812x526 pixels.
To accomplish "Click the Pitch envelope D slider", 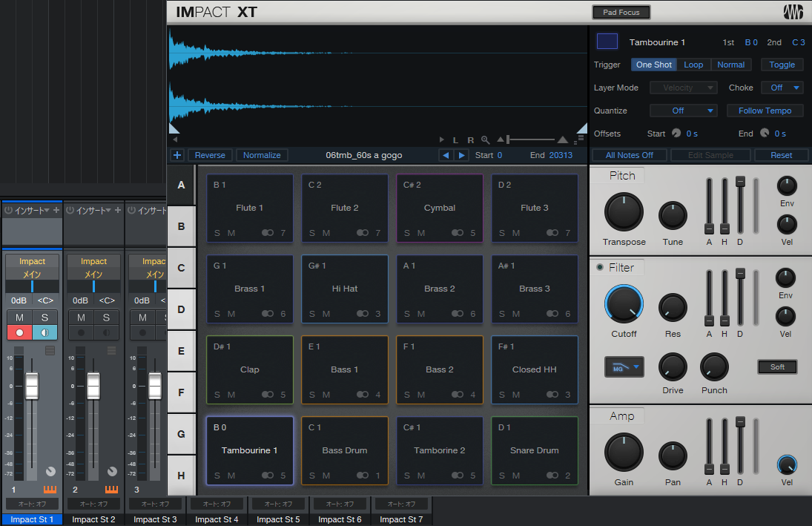I will (740, 206).
